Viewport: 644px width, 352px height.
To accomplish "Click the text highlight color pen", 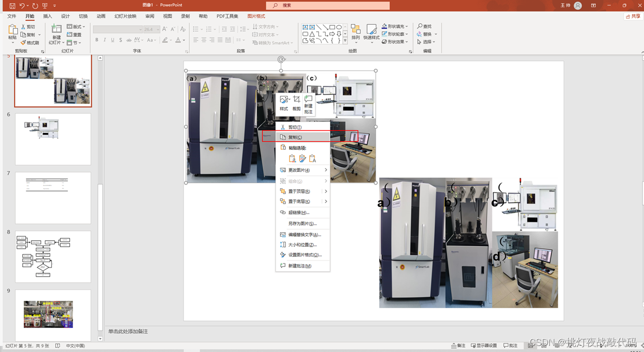I will tap(164, 40).
